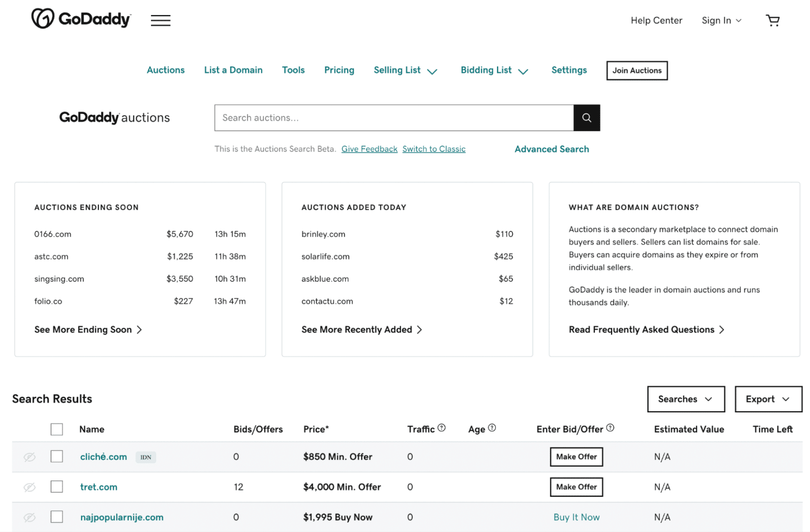Select the checkbox for cliché.com
This screenshot has height=532, width=810.
coord(56,456)
